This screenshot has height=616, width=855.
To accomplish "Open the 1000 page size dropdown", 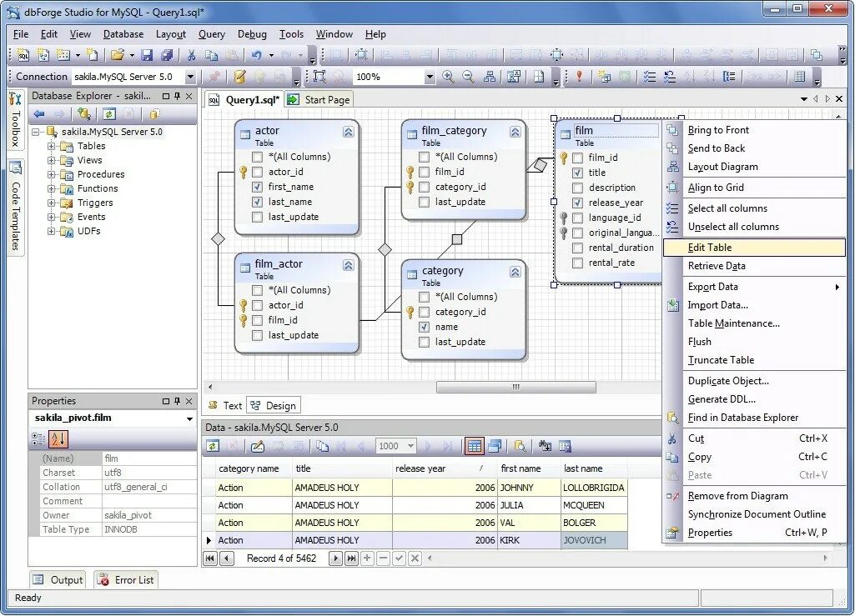I will [x=410, y=447].
